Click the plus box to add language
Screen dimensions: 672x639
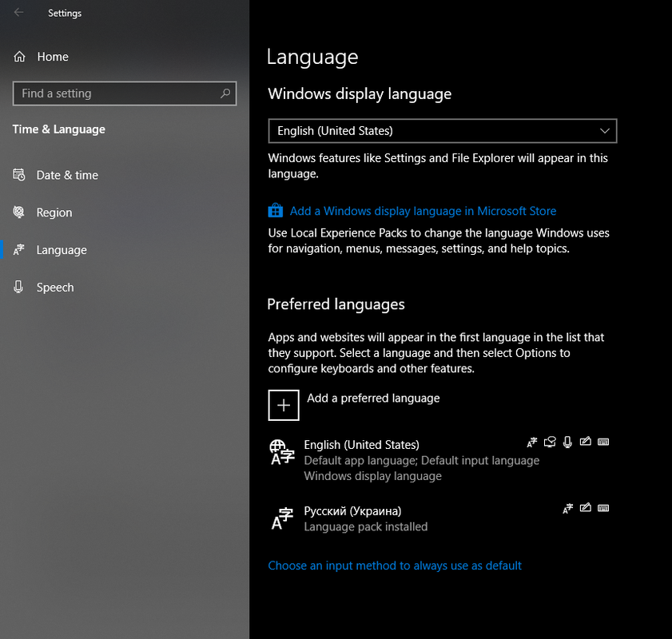coord(284,405)
